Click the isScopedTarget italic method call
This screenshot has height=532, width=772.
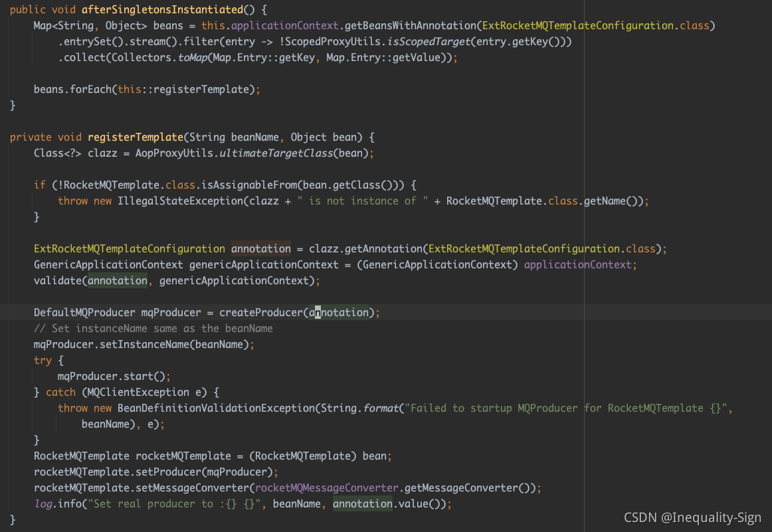[x=429, y=42]
